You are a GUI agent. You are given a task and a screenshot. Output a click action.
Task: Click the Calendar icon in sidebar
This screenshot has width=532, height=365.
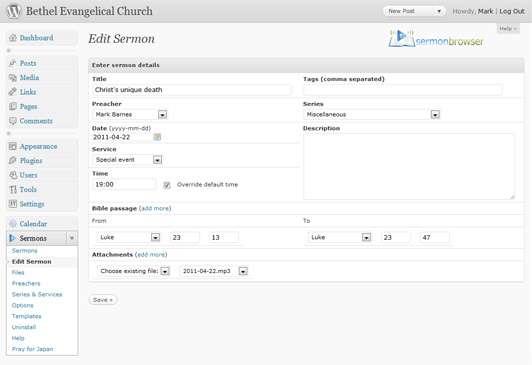[x=13, y=224]
